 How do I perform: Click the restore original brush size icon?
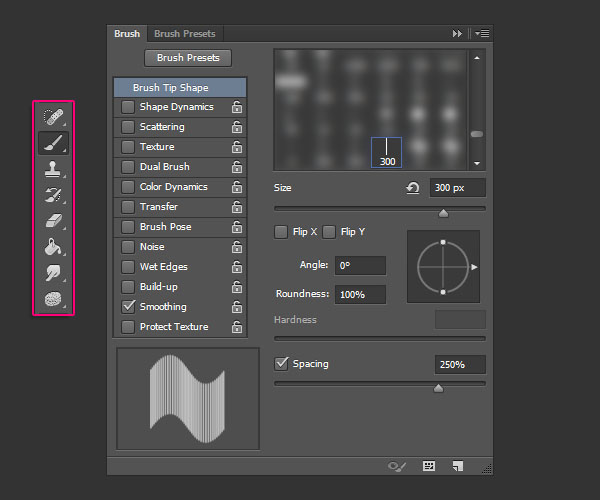point(412,188)
